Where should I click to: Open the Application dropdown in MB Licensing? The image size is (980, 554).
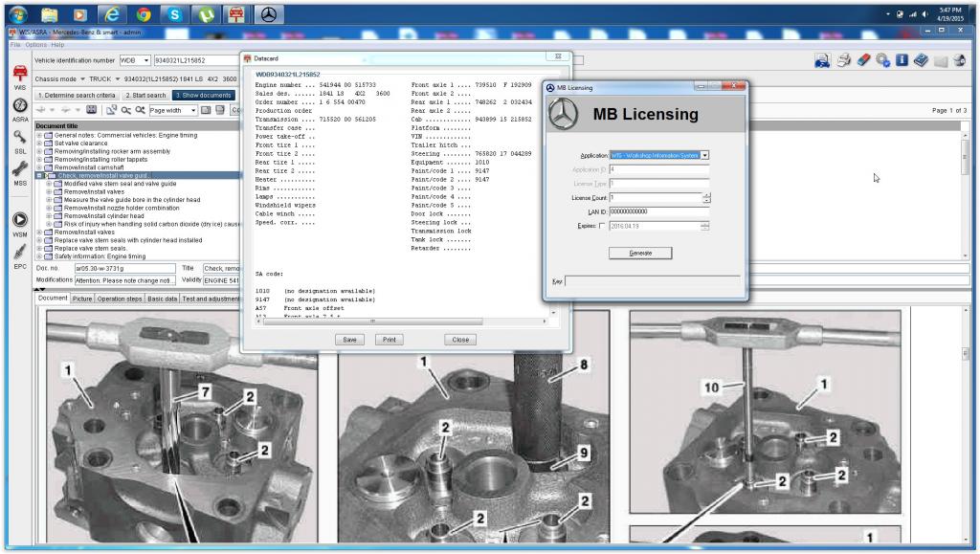tap(705, 154)
